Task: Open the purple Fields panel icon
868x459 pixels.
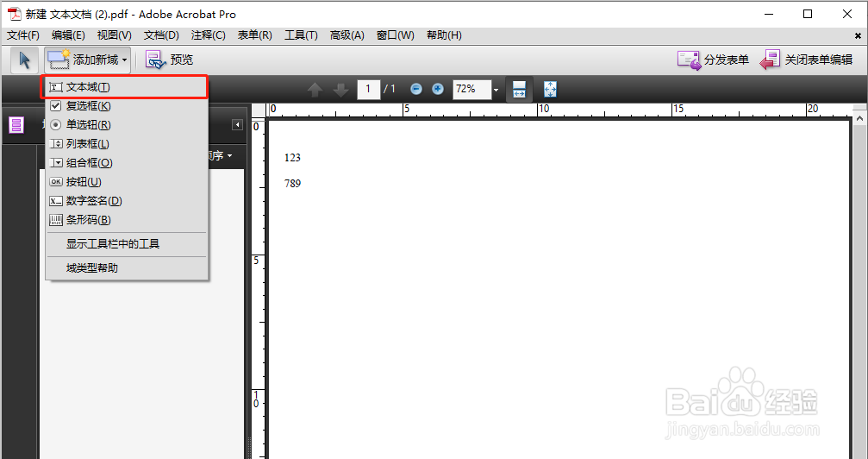Action: click(x=16, y=125)
